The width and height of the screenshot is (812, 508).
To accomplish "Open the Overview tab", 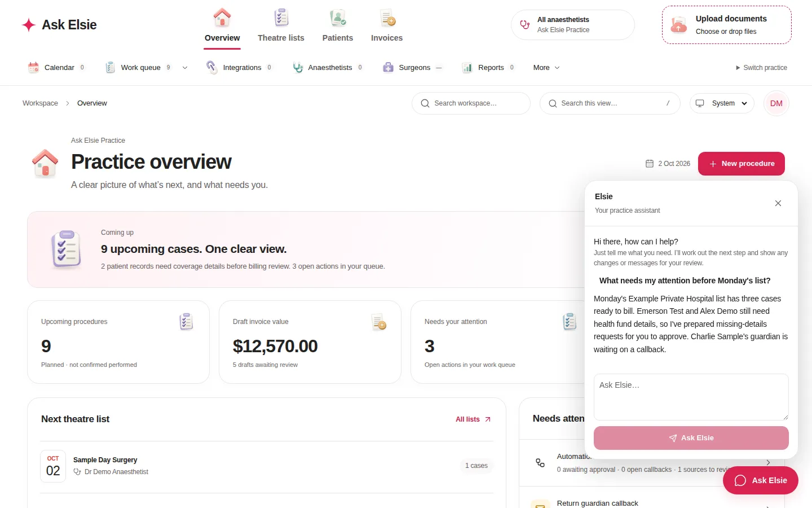I will [222, 26].
